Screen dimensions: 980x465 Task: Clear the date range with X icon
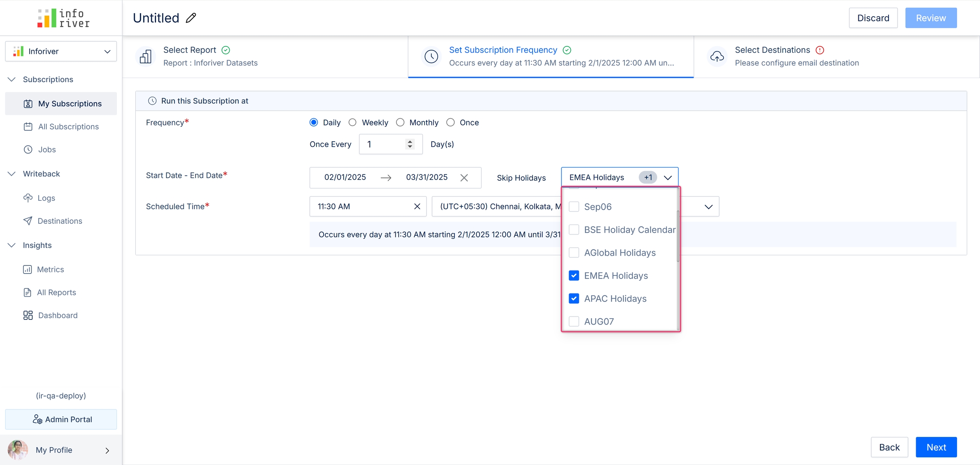(464, 178)
